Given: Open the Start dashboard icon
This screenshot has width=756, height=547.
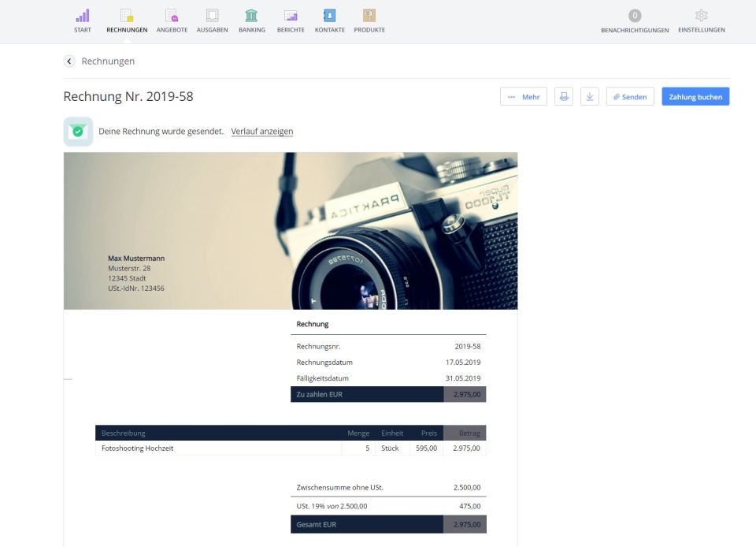Looking at the screenshot, I should (83, 16).
